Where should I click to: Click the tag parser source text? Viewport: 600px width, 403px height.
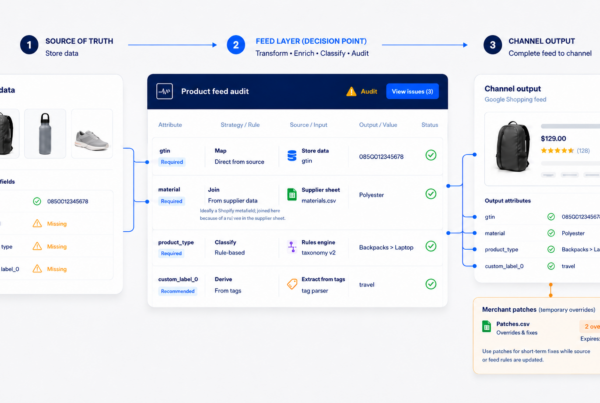pos(315,291)
